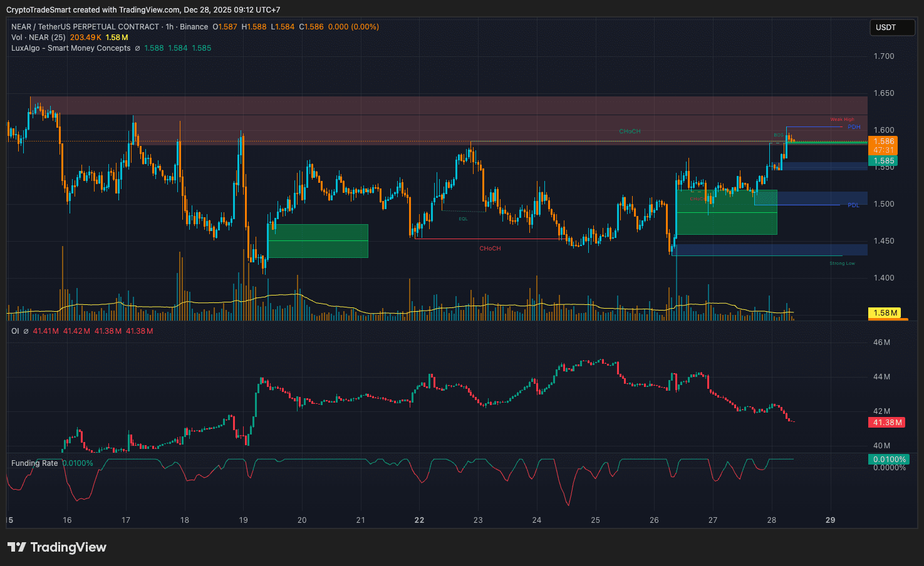Click the LuxAlgo - Smart Money Concepts legend
This screenshot has width=924, height=566.
click(71, 48)
